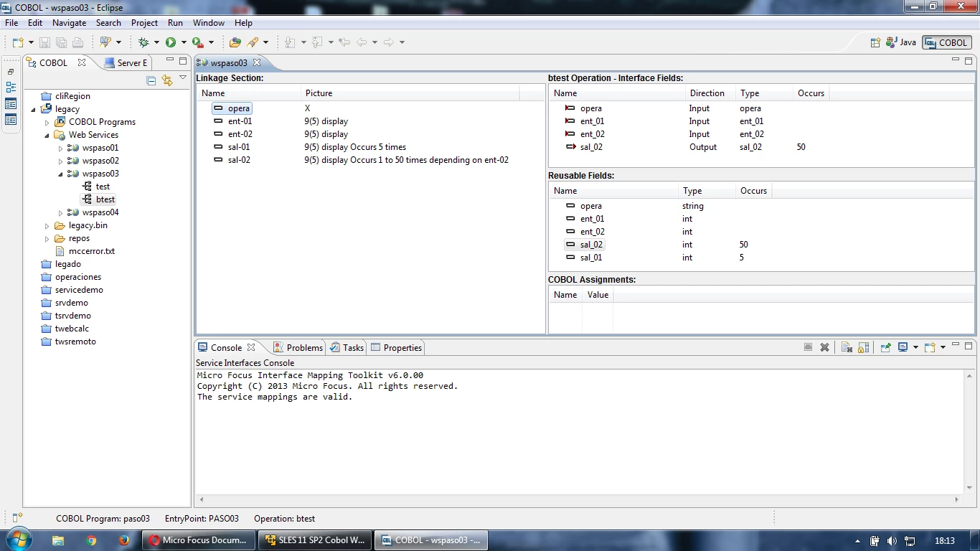Viewport: 980px width, 551px height.
Task: Click the Clear Console icon
Action: click(847, 347)
